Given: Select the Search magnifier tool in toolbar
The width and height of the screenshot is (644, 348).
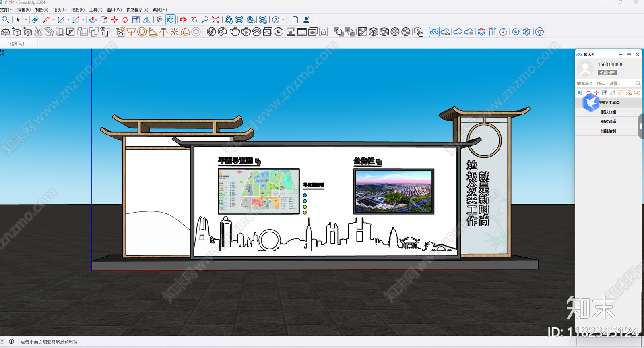Looking at the screenshot, I should coord(5,19).
